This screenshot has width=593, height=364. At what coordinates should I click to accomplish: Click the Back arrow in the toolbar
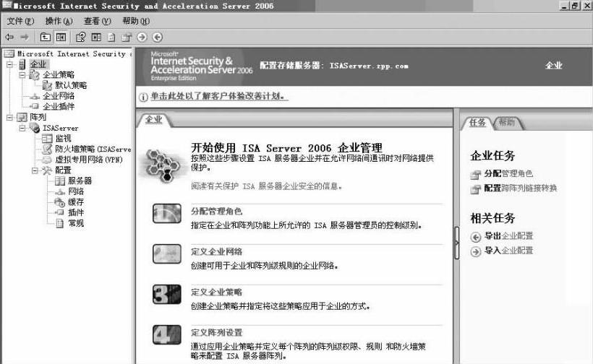coord(10,37)
